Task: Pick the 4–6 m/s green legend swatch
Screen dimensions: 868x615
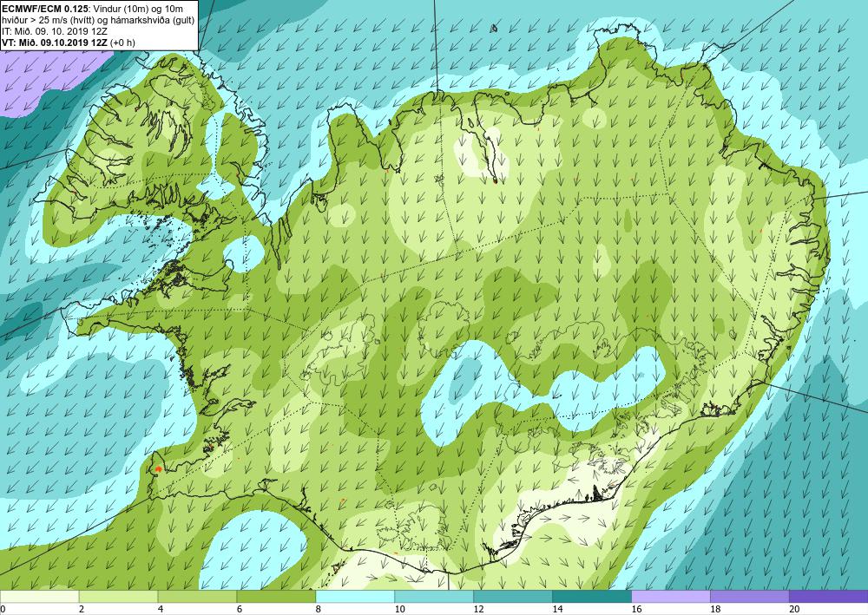Action: pyautogui.click(x=197, y=597)
